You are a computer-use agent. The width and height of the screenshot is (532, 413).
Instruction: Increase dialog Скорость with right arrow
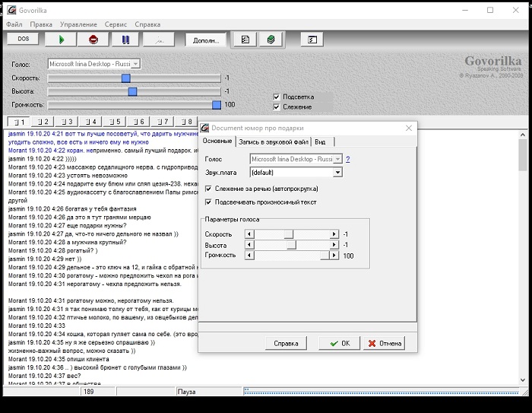334,234
